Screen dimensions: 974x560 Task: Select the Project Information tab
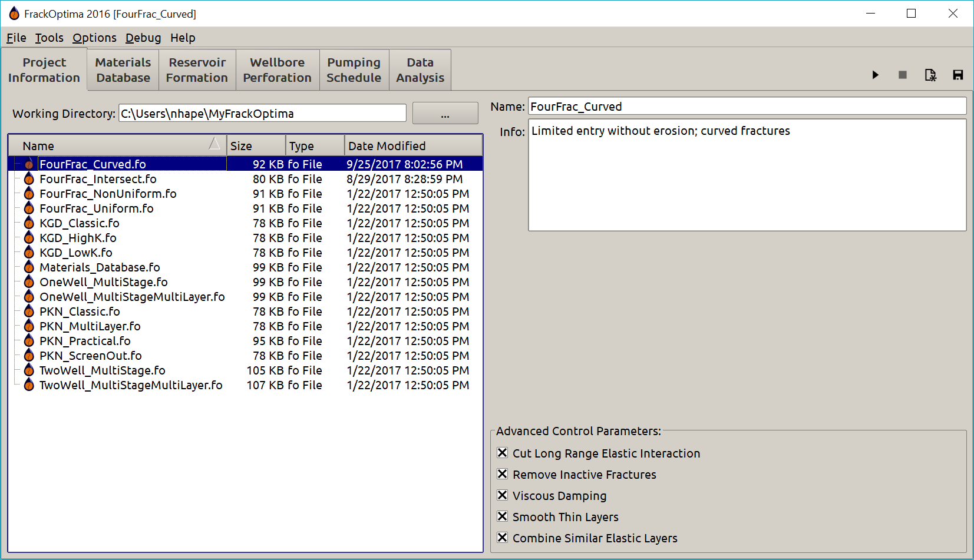pos(44,70)
